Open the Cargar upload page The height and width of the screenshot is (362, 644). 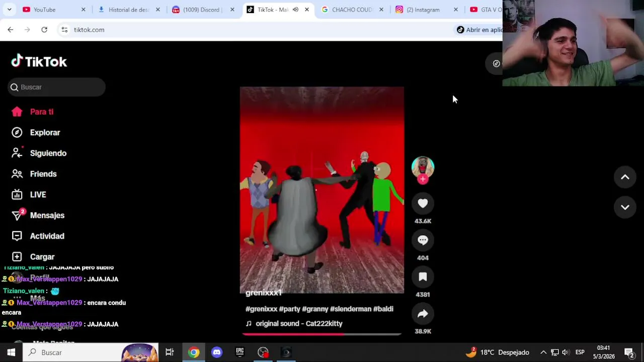[33, 256]
